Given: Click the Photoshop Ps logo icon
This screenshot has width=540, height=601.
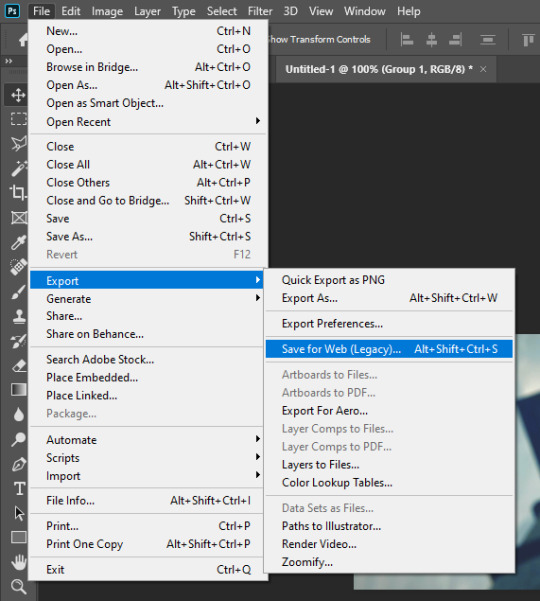Looking at the screenshot, I should pyautogui.click(x=12, y=11).
